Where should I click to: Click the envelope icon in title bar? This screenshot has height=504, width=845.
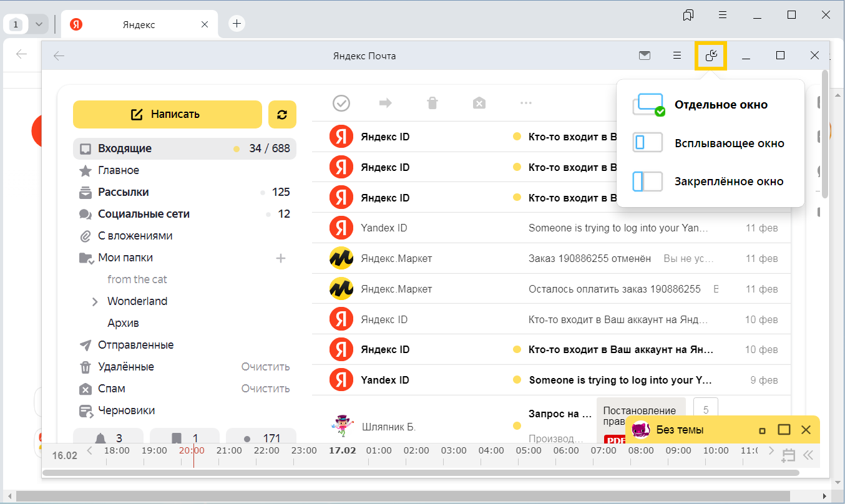click(645, 56)
